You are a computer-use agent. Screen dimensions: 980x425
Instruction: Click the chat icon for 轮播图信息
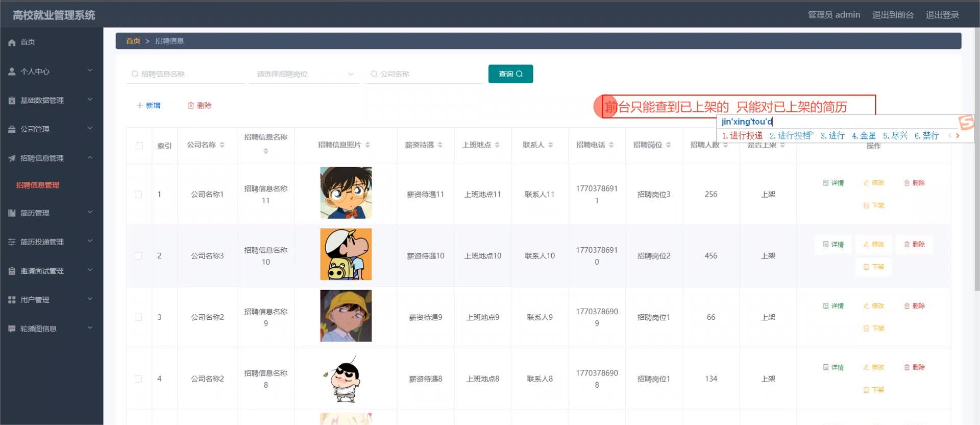pos(12,329)
